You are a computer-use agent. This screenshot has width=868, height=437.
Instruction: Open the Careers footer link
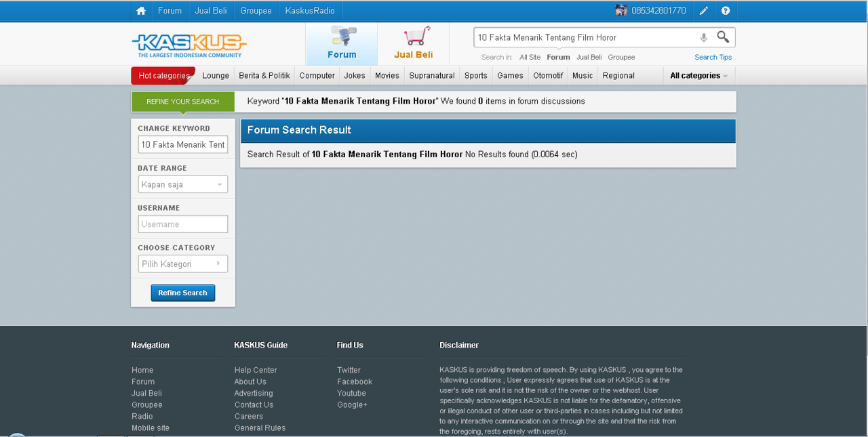pyautogui.click(x=249, y=416)
